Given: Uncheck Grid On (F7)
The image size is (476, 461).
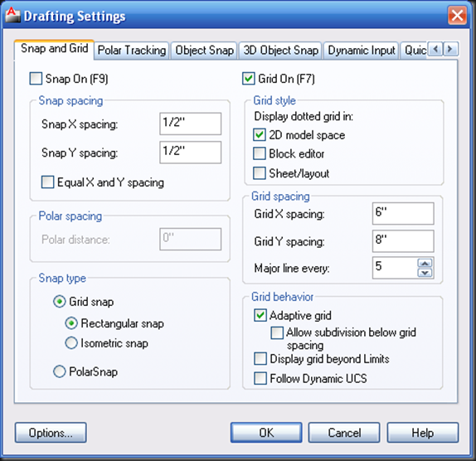Looking at the screenshot, I should tap(248, 79).
